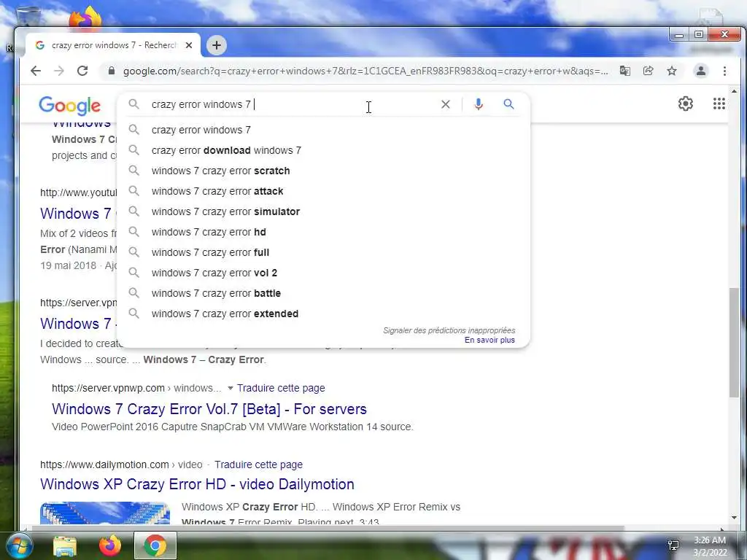The height and width of the screenshot is (560, 747).
Task: Go back using Chrome's back arrow
Action: 36,71
